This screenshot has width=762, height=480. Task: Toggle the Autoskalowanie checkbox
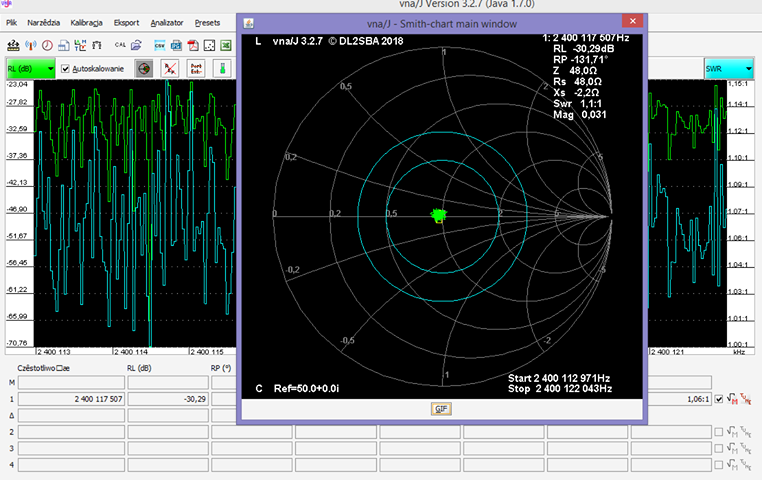pos(65,69)
